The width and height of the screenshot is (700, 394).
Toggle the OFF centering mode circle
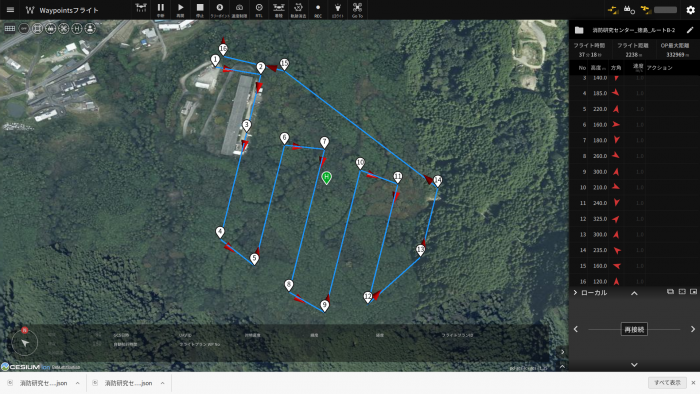[24, 29]
